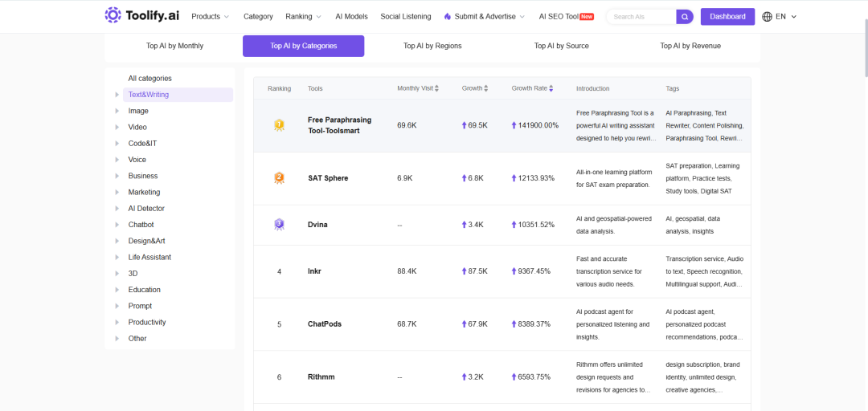Image resolution: width=868 pixels, height=411 pixels.
Task: Open the Dvina tool
Action: (x=317, y=225)
